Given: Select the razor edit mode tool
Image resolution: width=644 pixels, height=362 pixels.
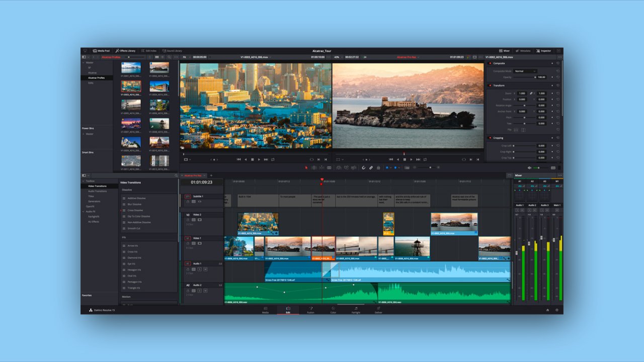Looking at the screenshot, I should 330,167.
